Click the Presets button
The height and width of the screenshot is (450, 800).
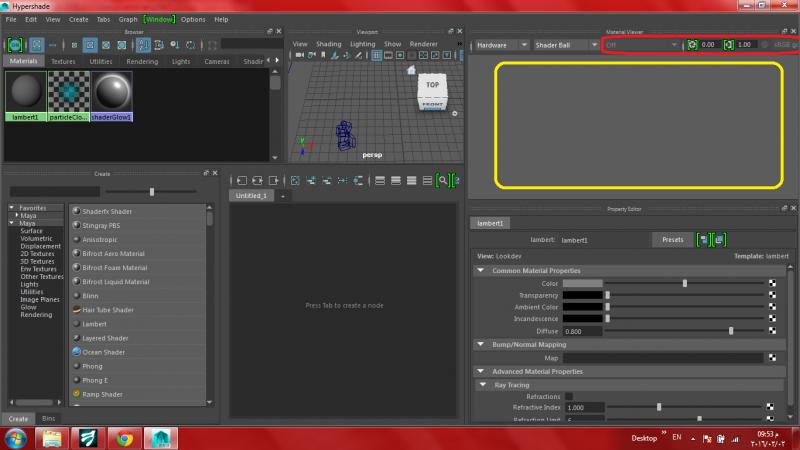tap(672, 240)
